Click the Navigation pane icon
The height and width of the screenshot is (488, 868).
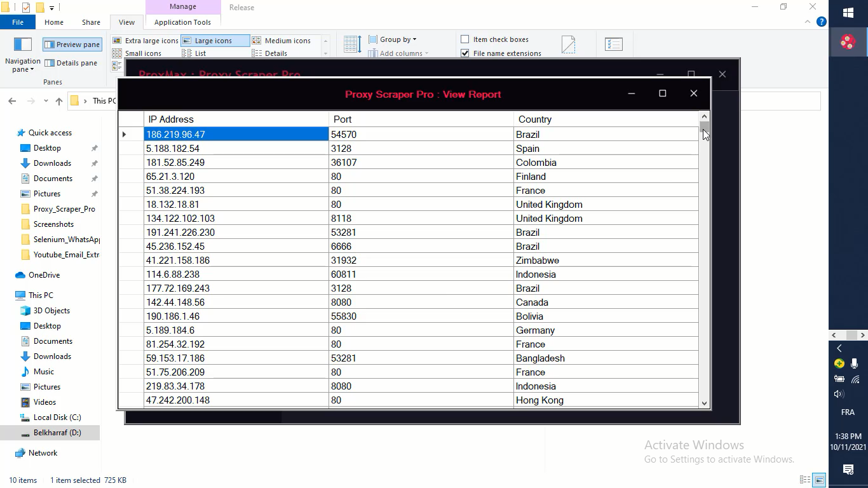(23, 44)
